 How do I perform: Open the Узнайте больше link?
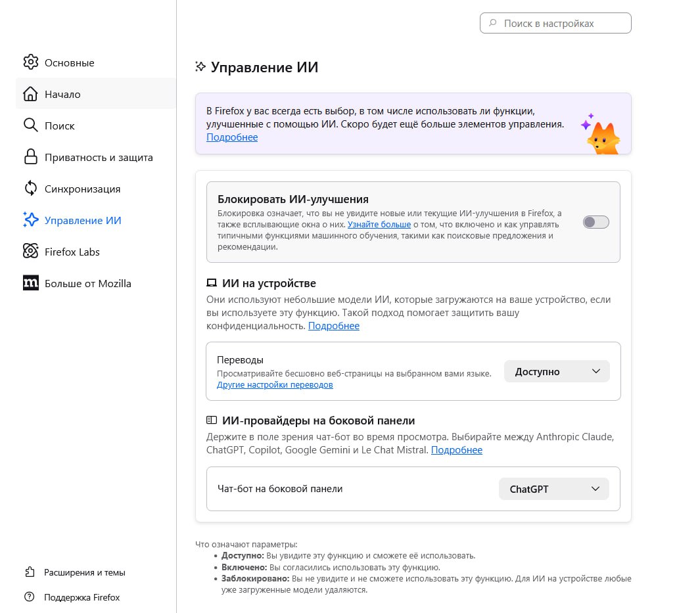tap(379, 224)
